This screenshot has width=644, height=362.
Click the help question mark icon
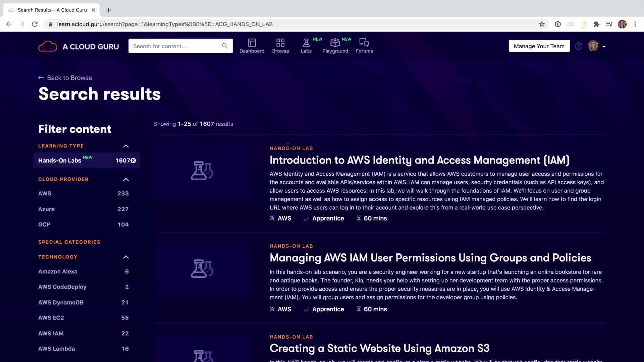(x=578, y=46)
